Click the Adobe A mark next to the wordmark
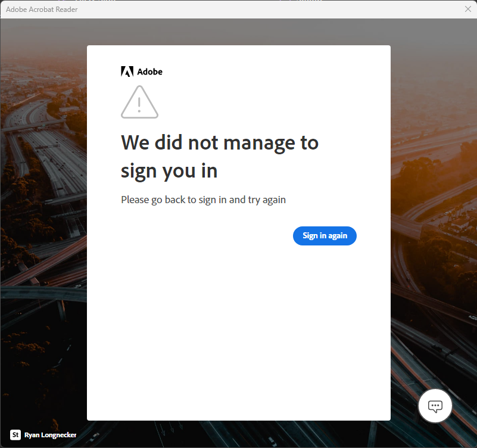 tap(126, 71)
